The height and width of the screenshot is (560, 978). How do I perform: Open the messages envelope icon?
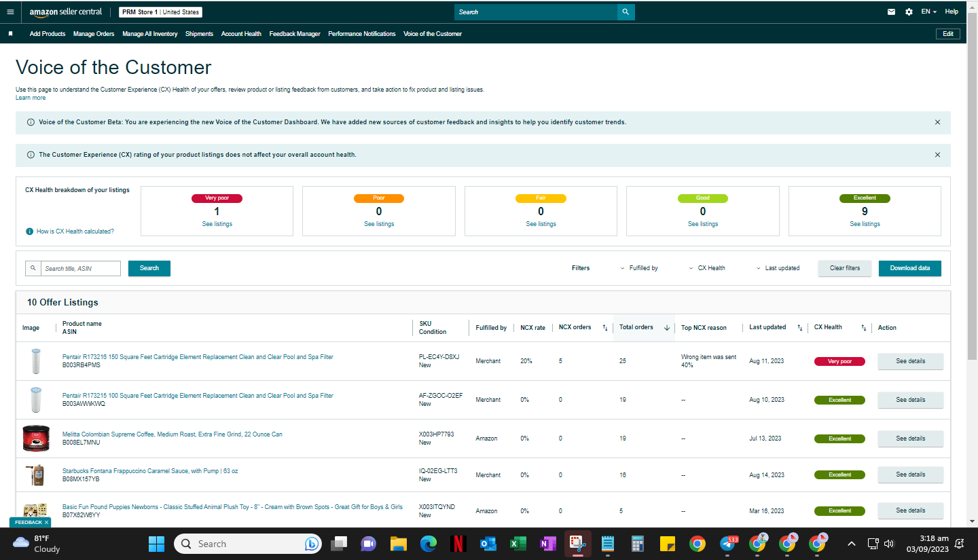(891, 12)
